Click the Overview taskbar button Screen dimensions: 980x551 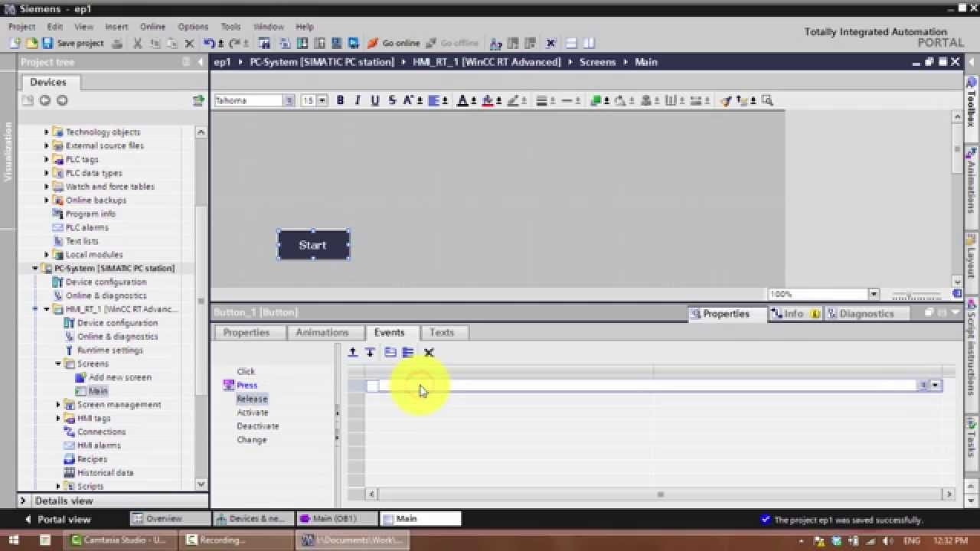coord(170,518)
